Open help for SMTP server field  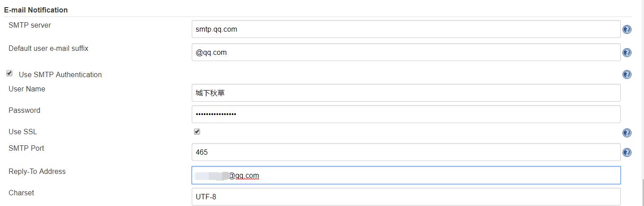coord(627,29)
